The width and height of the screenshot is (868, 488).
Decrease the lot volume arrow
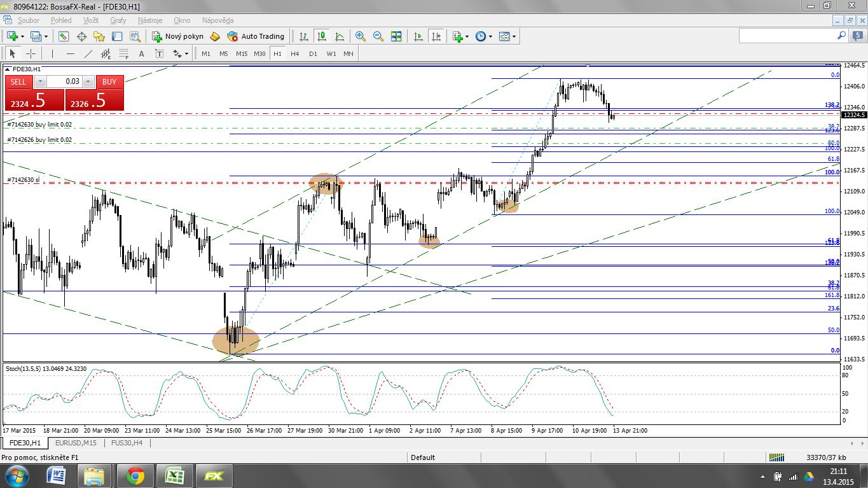[x=40, y=81]
